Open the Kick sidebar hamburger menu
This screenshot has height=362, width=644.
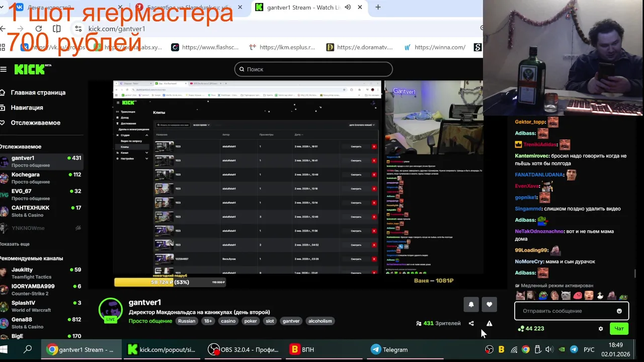click(4, 69)
